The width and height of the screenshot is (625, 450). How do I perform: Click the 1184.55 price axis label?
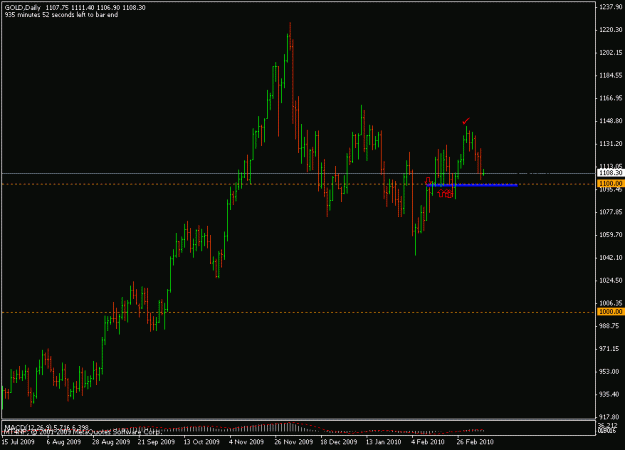click(611, 75)
